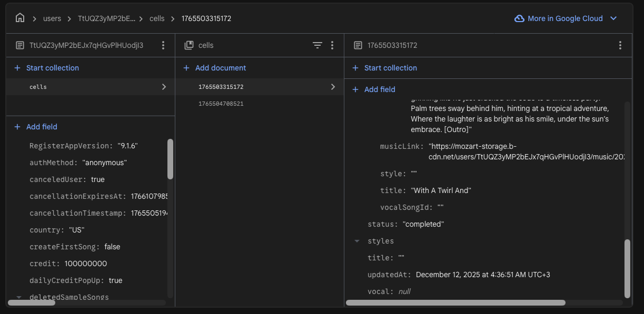This screenshot has width=644, height=314.
Task: Collapse the deletedSampleSongs field arrow
Action: coord(19,297)
